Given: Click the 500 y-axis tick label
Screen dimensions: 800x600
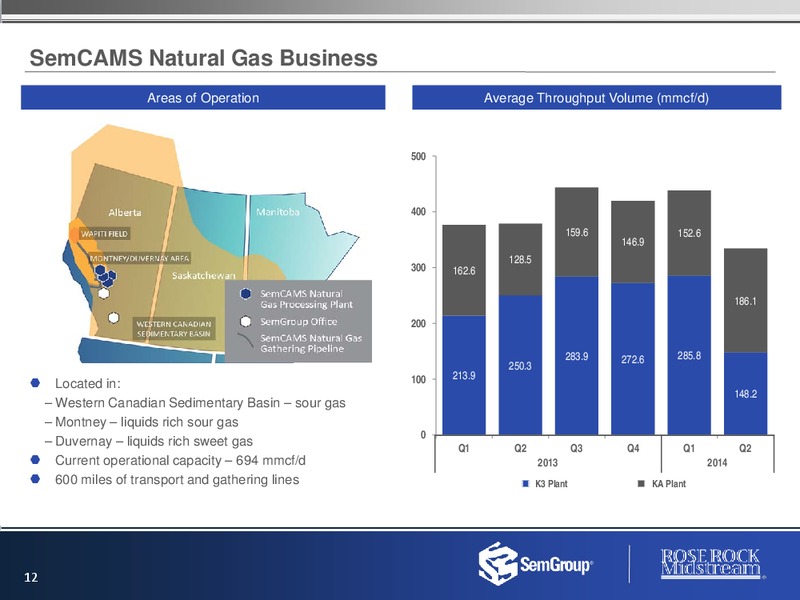Looking at the screenshot, I should pos(419,157).
